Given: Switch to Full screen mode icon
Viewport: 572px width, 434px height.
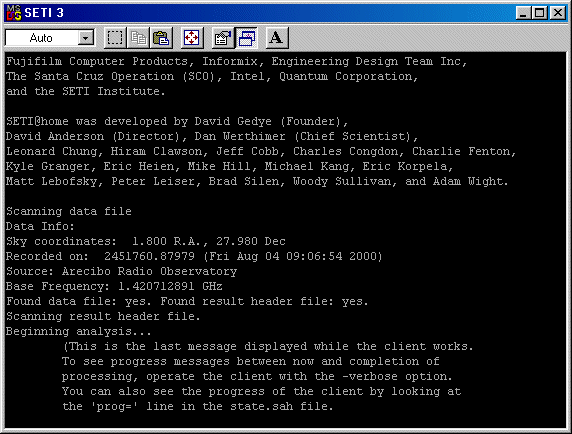Looking at the screenshot, I should [192, 38].
